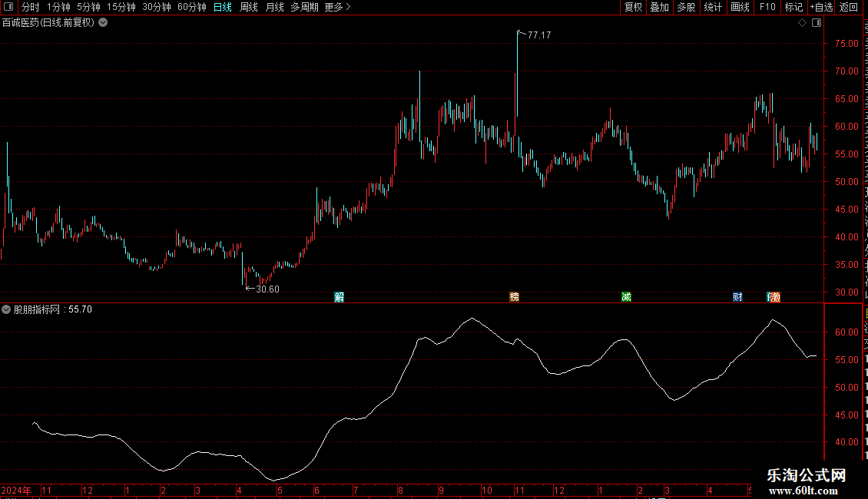This screenshot has width=868, height=499.
Task: Add stock via +自选 button
Action: pyautogui.click(x=821, y=7)
